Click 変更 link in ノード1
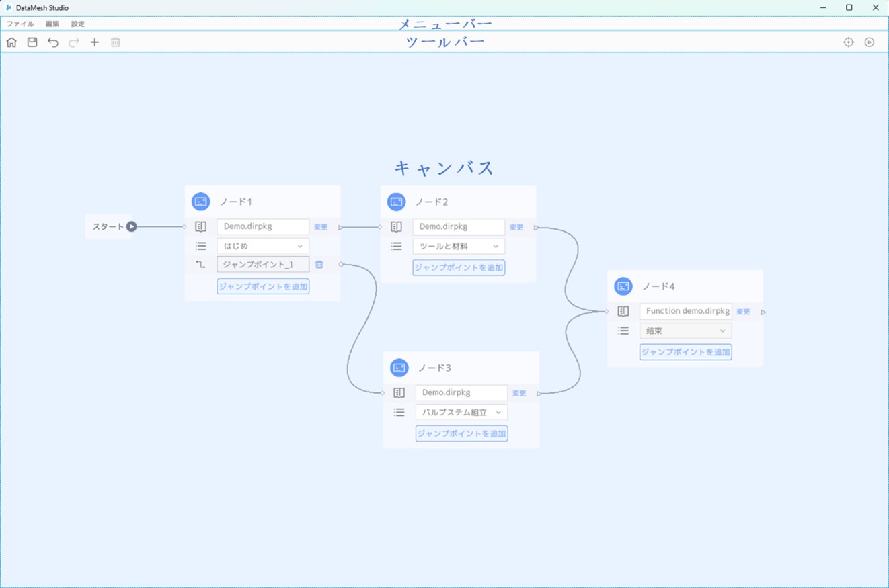This screenshot has width=889, height=588. (321, 227)
